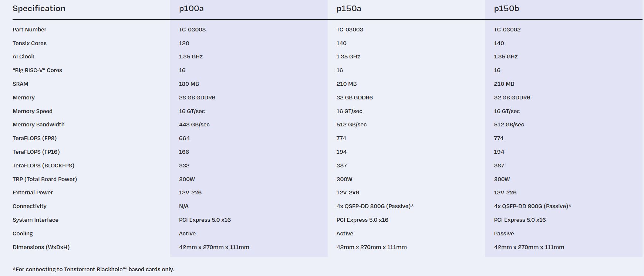Click the p150b column header

506,8
